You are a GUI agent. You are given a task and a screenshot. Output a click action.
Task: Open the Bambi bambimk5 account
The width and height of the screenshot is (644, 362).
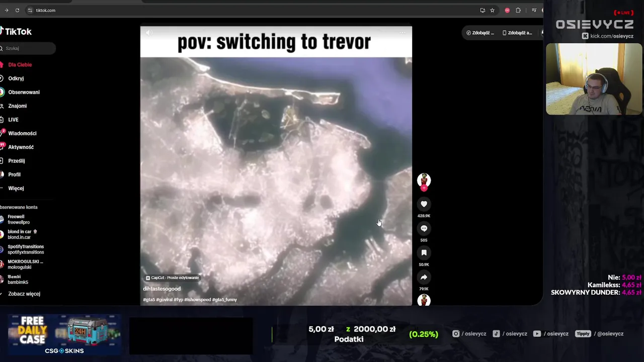18,280
